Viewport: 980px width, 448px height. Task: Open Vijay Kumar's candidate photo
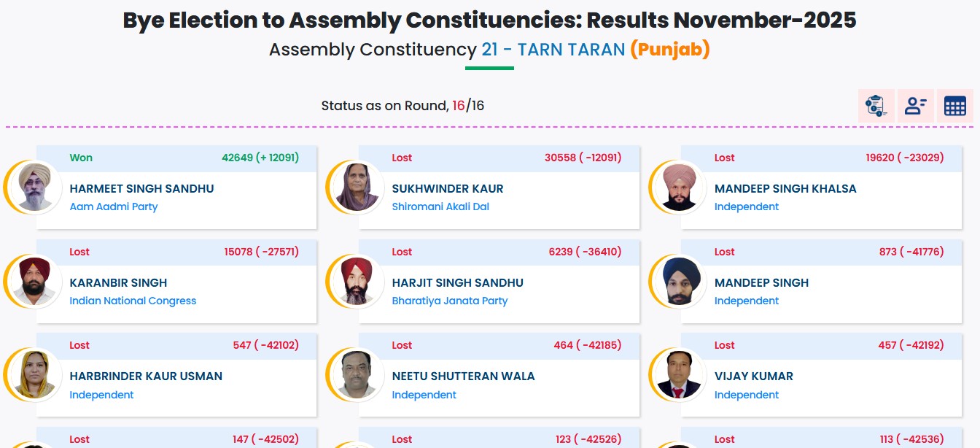point(680,375)
